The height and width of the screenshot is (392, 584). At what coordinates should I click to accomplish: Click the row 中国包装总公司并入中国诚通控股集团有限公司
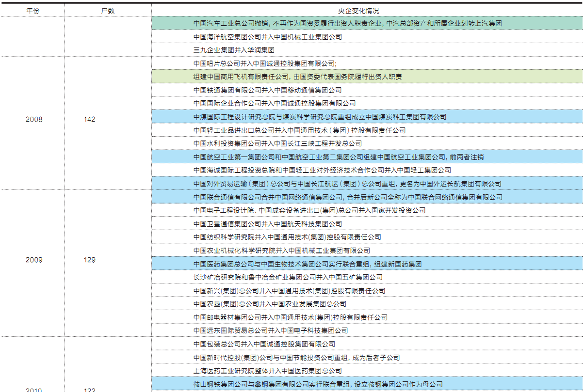click(x=367, y=344)
